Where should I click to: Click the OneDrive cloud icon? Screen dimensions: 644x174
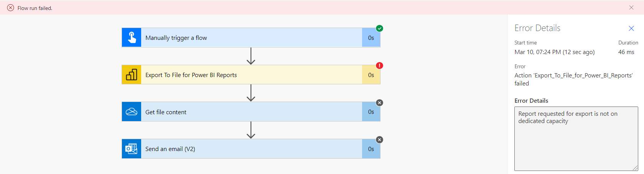coord(132,112)
